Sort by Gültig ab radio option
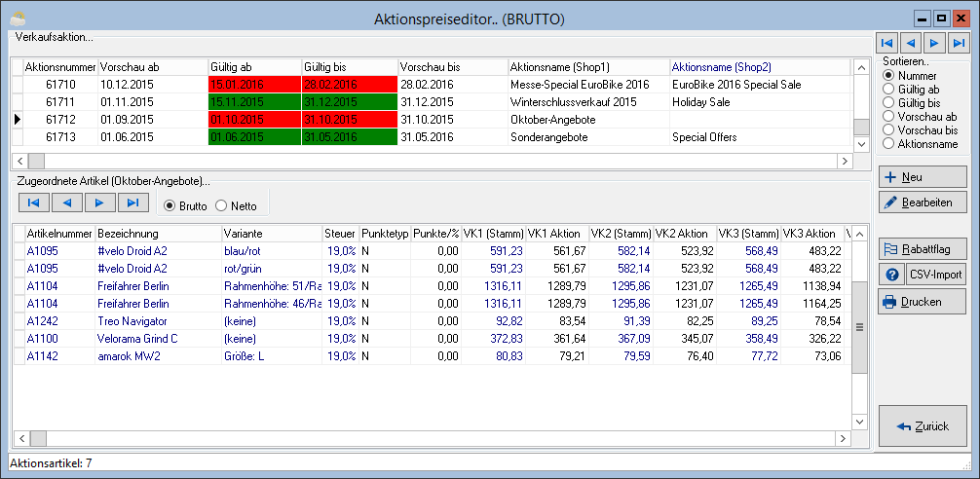The width and height of the screenshot is (980, 479). 911,90
